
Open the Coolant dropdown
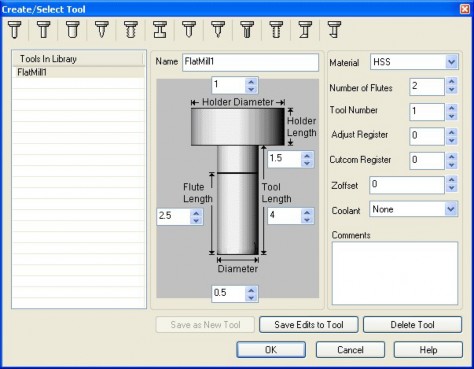tap(451, 209)
